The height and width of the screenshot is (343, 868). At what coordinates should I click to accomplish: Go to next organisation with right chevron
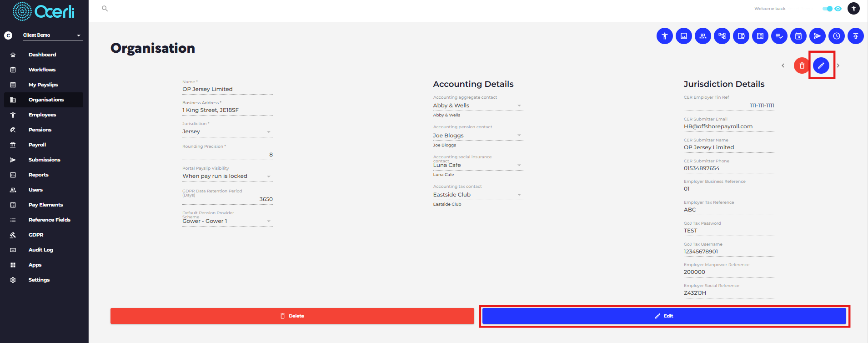click(x=838, y=66)
